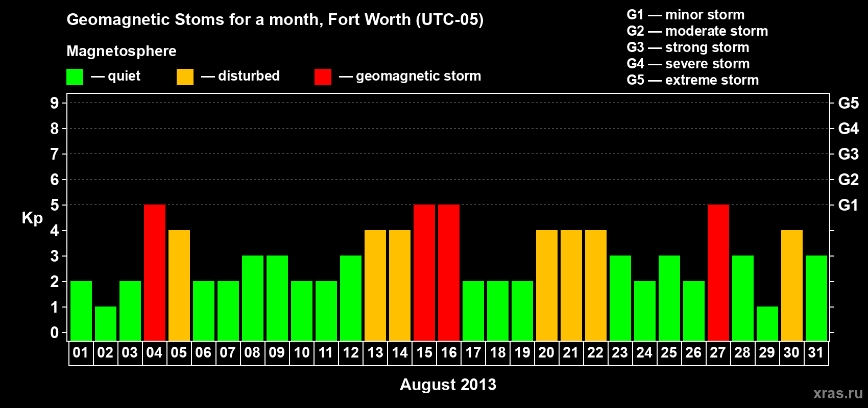Select the green bar for day 23

click(x=620, y=298)
